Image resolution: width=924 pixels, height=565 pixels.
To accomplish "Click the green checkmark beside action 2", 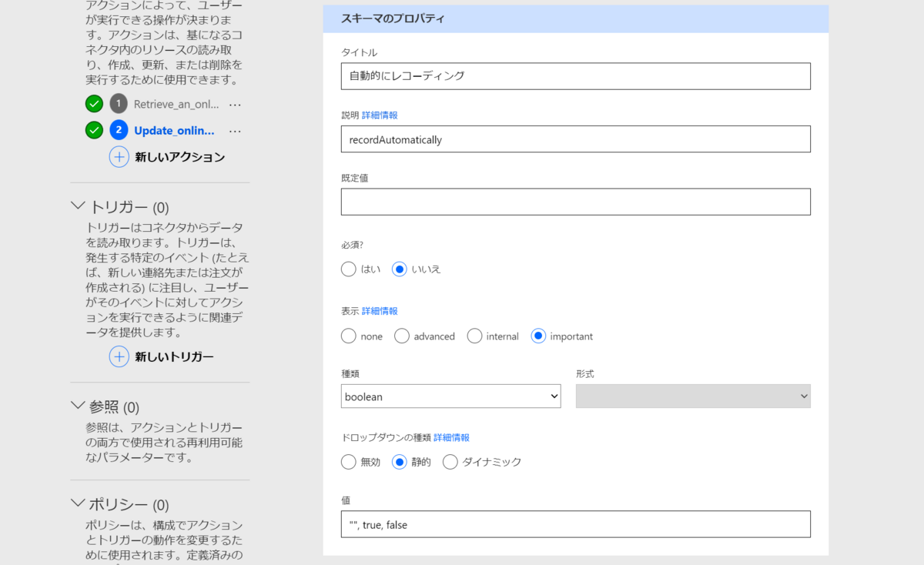I will 94,131.
